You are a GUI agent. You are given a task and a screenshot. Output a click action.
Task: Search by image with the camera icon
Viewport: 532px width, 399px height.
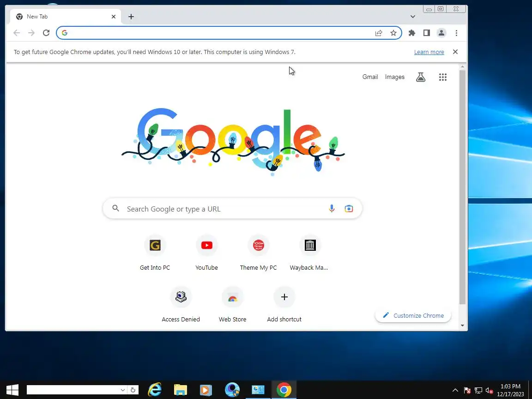[349, 209]
